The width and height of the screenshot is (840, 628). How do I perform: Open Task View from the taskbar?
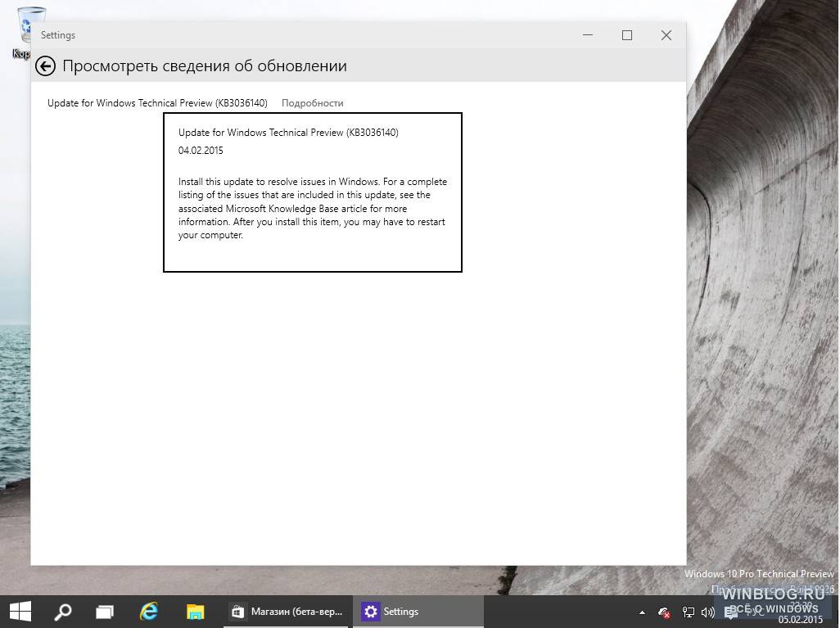[105, 612]
